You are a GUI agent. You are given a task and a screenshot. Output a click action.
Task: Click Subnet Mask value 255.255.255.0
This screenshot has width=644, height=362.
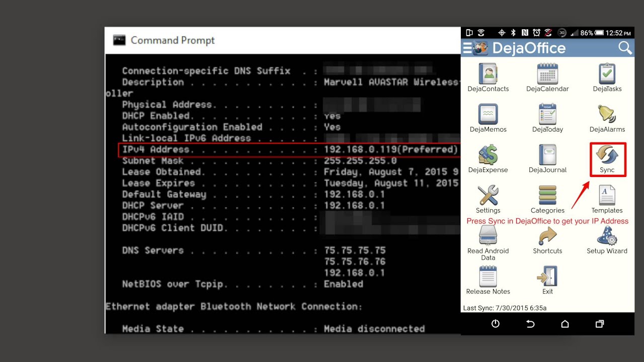pyautogui.click(x=360, y=161)
